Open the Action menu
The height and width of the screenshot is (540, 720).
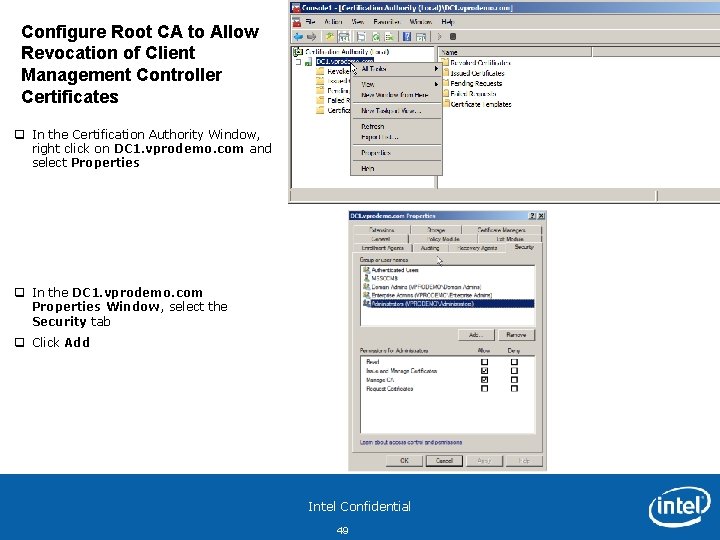tap(333, 22)
